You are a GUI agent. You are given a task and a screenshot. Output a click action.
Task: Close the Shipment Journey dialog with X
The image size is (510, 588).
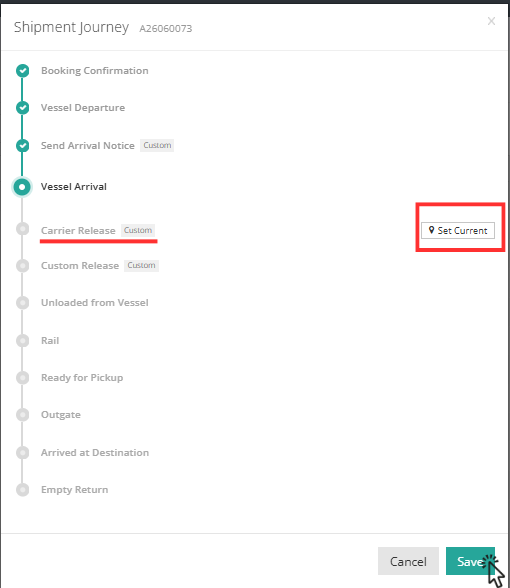(491, 21)
